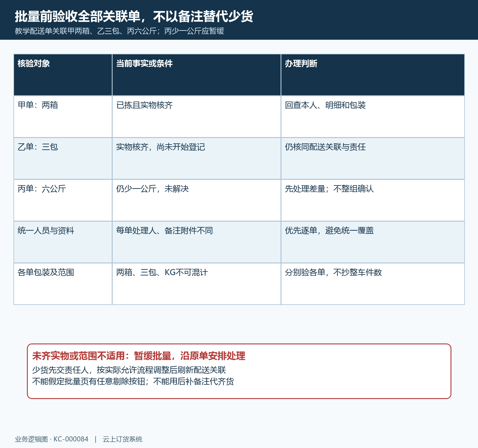The image size is (478, 448).
Task: Click the cell "每单处理人、备注附件不同"
Action: (x=197, y=242)
